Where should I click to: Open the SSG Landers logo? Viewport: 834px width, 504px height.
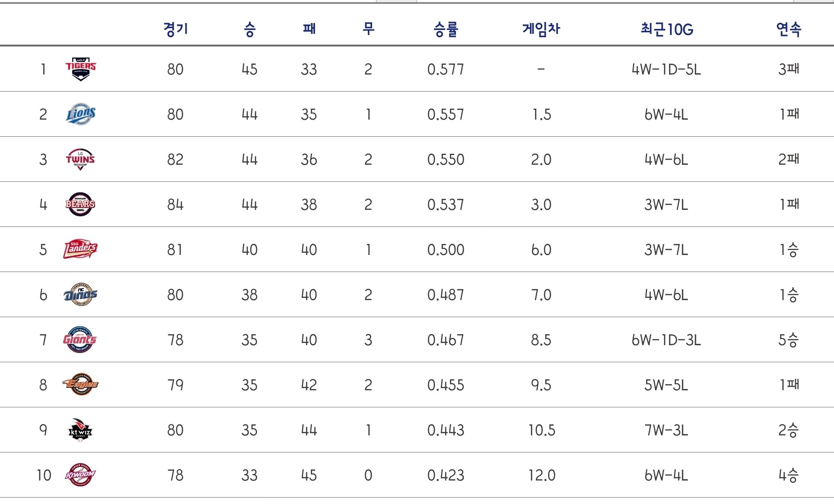coord(80,249)
